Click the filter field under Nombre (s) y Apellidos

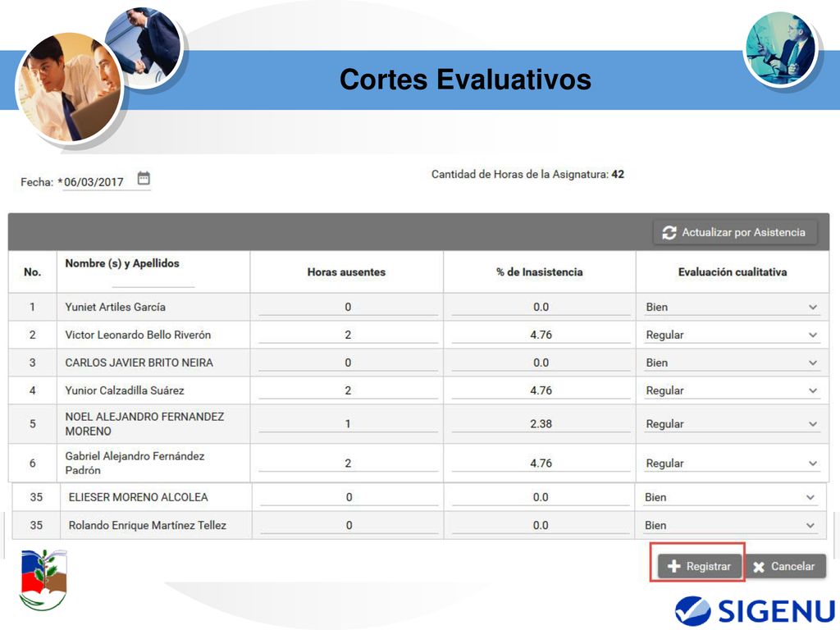153,281
